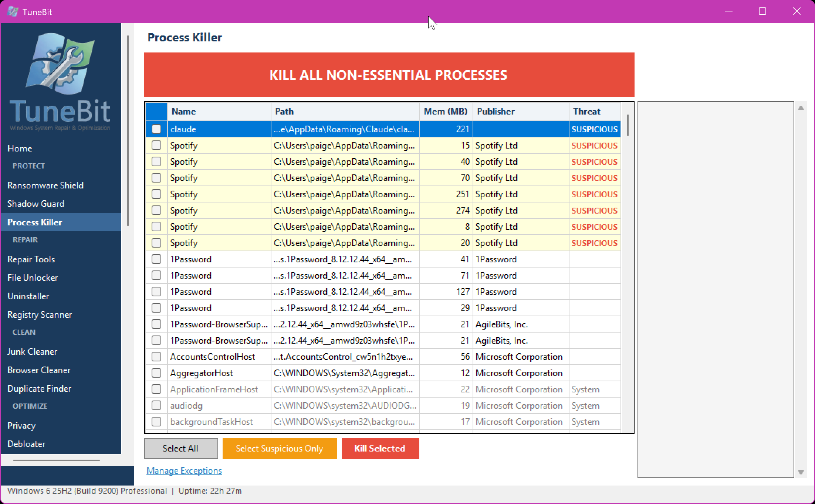Image resolution: width=815 pixels, height=504 pixels.
Task: Click ApplicationFrameHost process name
Action: coord(214,389)
